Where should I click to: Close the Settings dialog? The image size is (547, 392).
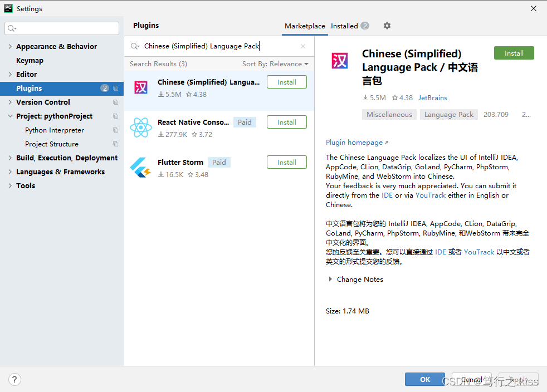point(534,8)
